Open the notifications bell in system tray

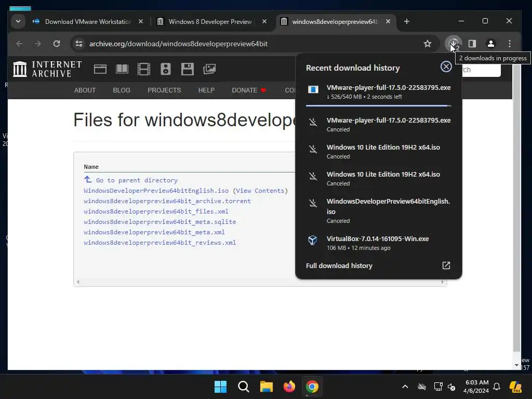tap(497, 387)
